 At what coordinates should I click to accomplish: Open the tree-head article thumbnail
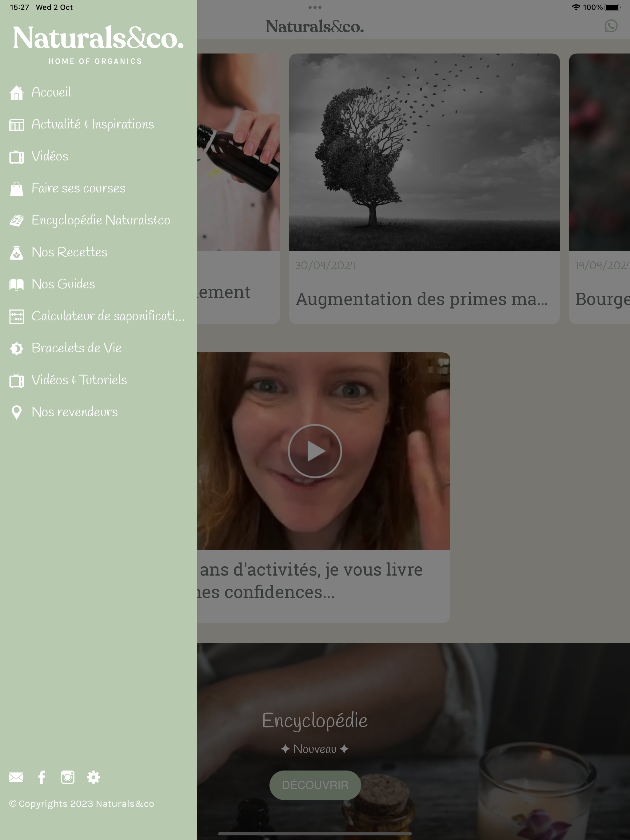424,152
